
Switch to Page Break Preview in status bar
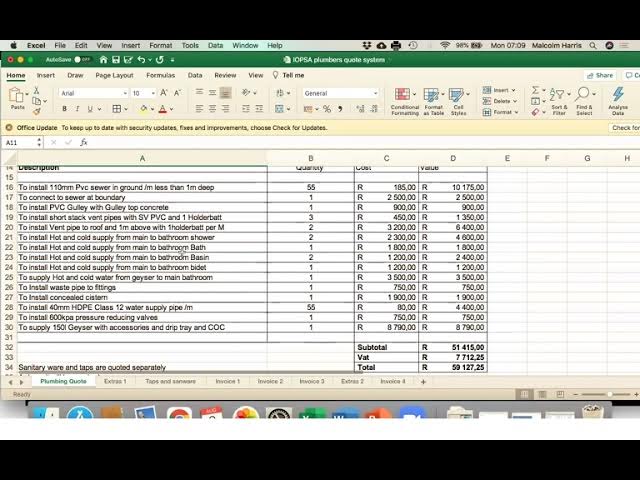(560, 394)
